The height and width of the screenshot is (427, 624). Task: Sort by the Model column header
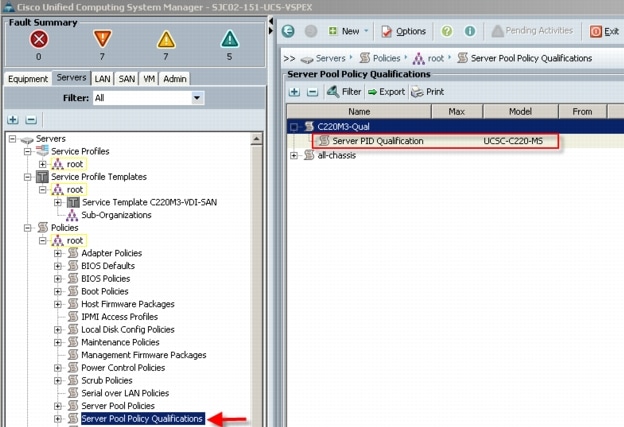click(521, 112)
